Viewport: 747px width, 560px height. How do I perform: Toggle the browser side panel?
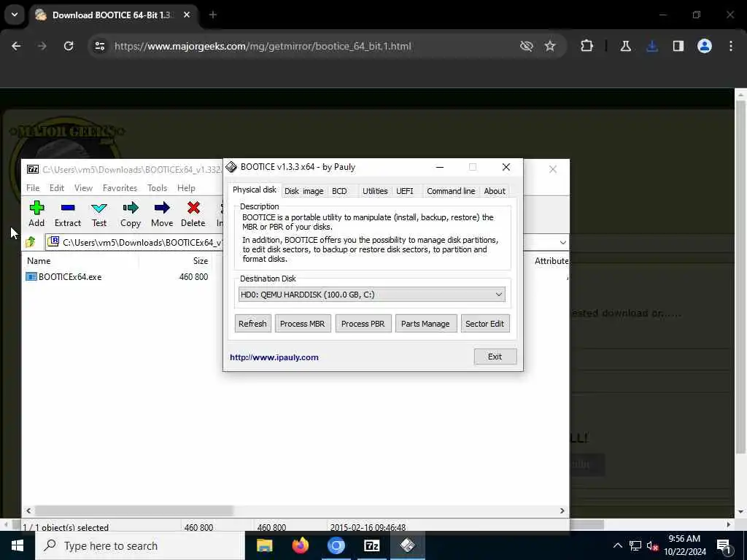(x=678, y=46)
